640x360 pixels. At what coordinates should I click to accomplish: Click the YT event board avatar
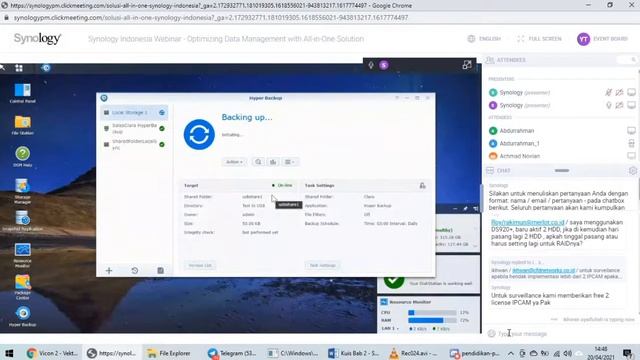click(x=583, y=39)
